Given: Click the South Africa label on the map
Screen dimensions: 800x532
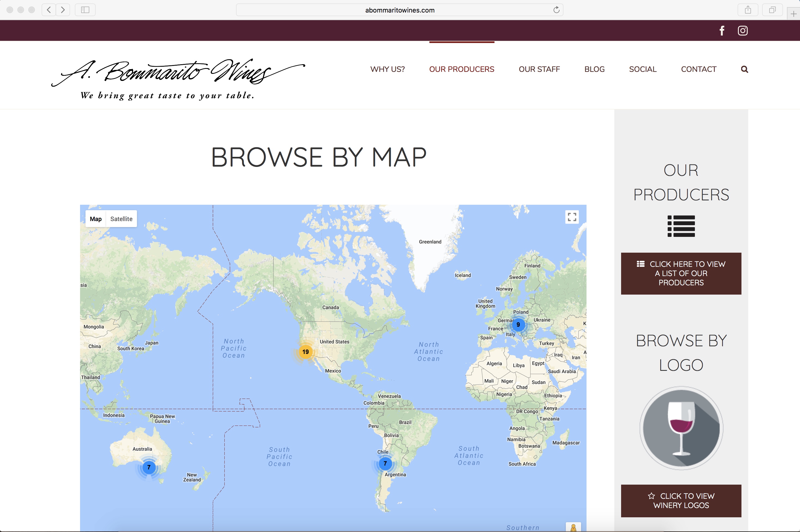Looking at the screenshot, I should pyautogui.click(x=522, y=464).
